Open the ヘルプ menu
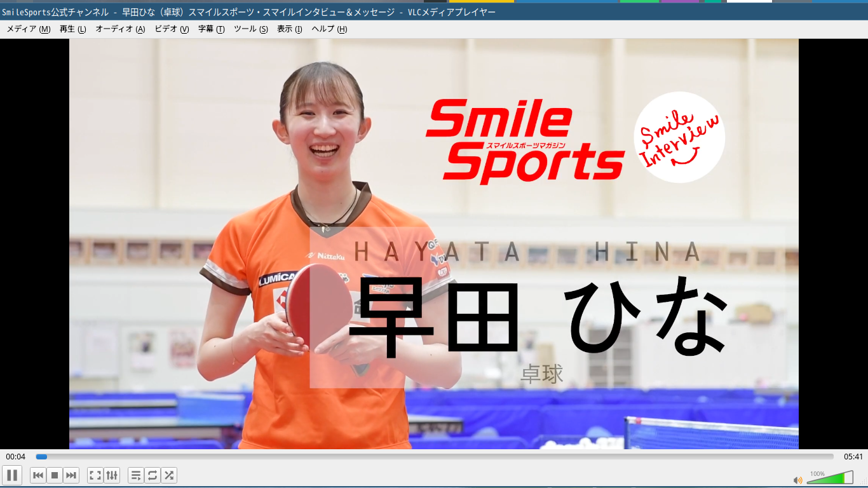The width and height of the screenshot is (868, 488). (x=329, y=29)
